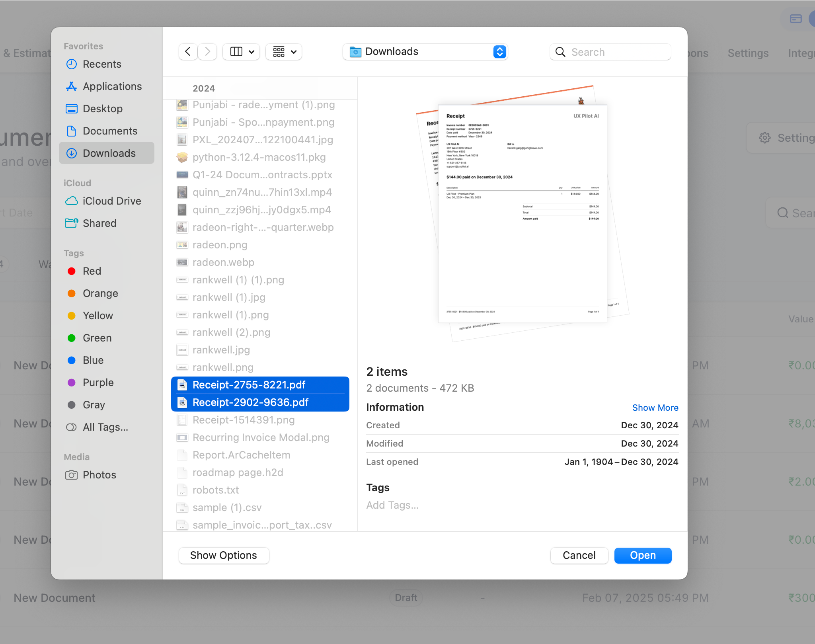The height and width of the screenshot is (644, 815).
Task: Select iCloud Drive in the sidebar
Action: pos(111,201)
